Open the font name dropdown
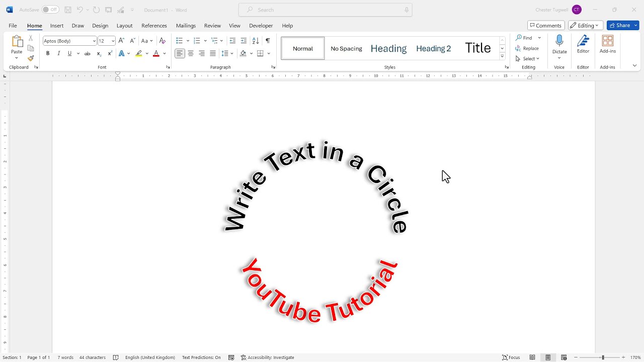This screenshot has width=644, height=362. 94,41
